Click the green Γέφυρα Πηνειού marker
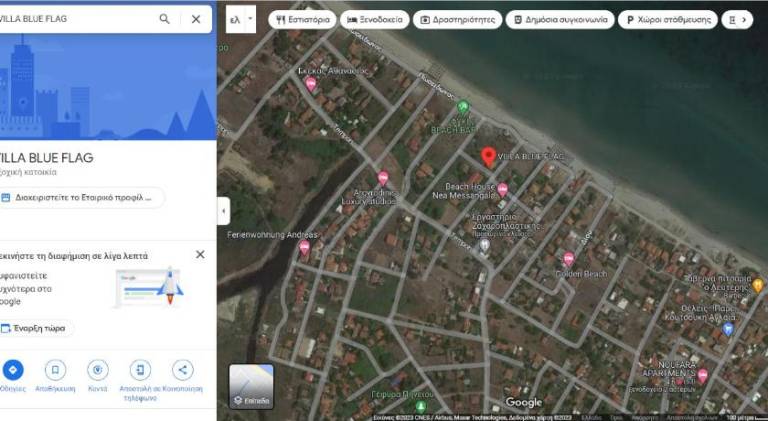The width and height of the screenshot is (768, 421). click(420, 406)
